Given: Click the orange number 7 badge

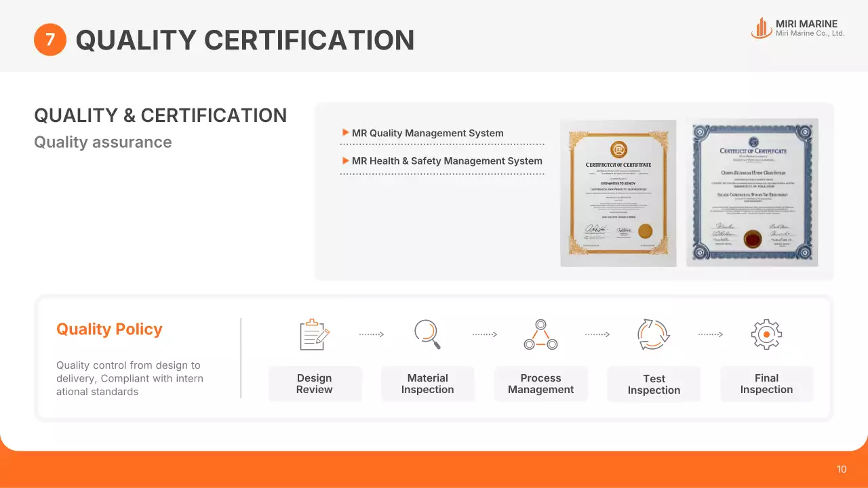Looking at the screenshot, I should coord(50,40).
